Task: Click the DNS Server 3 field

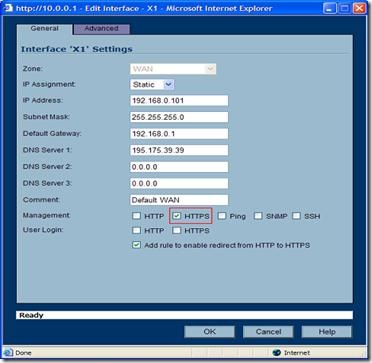Action: point(179,183)
